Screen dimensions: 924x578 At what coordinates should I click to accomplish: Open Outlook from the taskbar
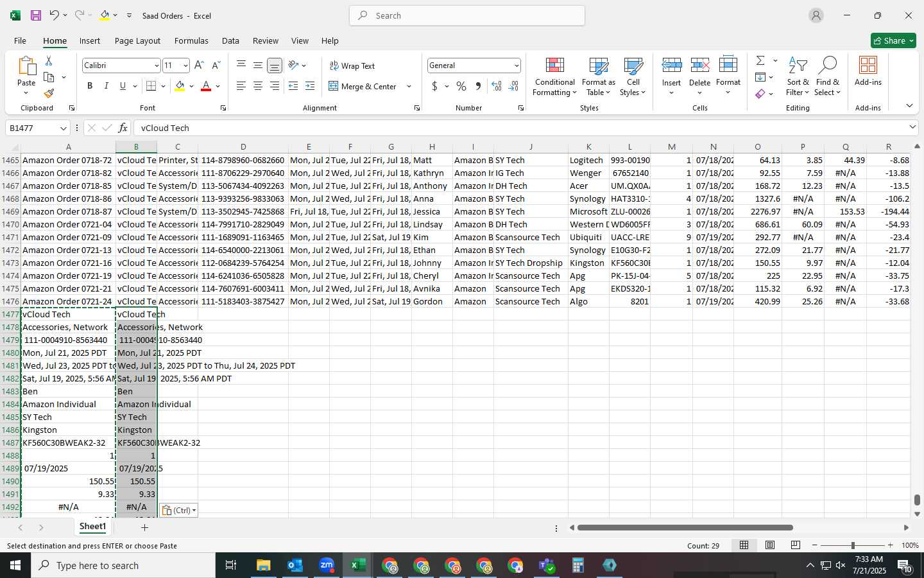[295, 565]
